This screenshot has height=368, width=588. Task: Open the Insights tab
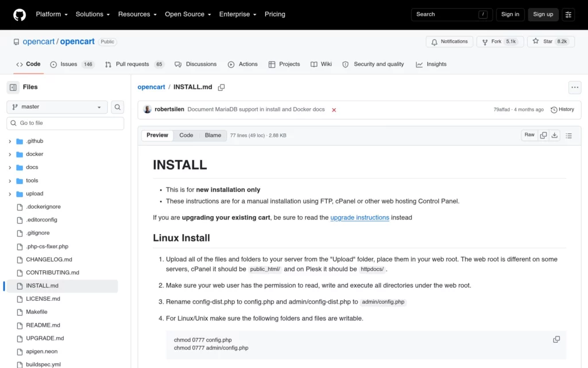pyautogui.click(x=431, y=64)
